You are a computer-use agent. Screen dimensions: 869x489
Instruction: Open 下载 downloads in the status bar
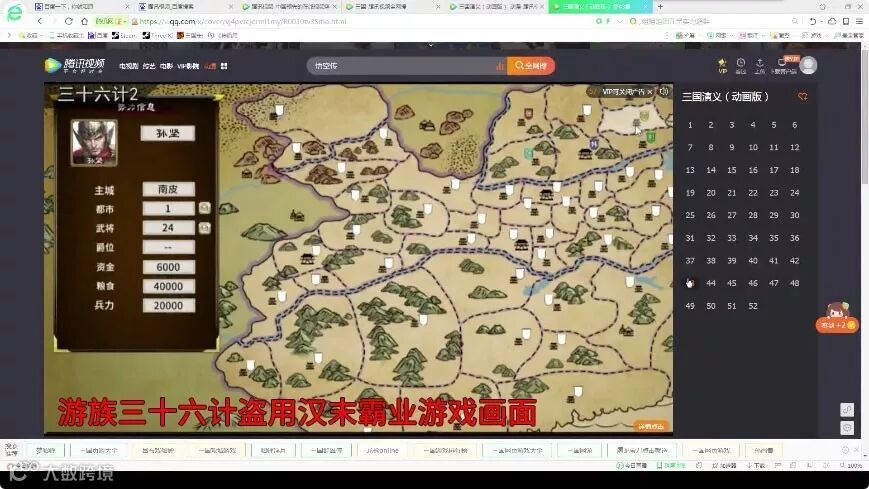click(x=755, y=465)
